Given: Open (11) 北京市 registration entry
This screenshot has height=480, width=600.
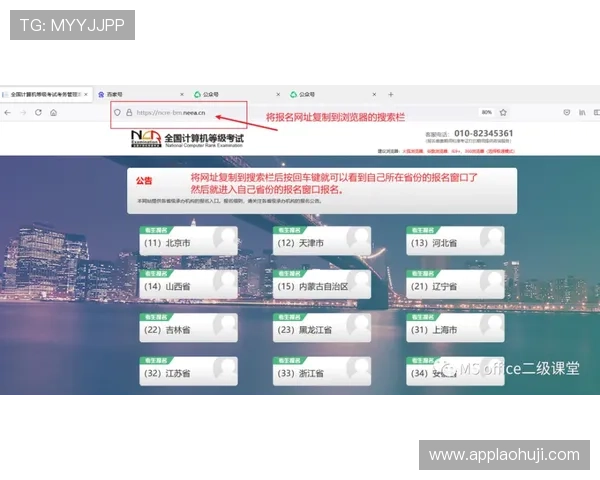Looking at the screenshot, I should tap(188, 241).
